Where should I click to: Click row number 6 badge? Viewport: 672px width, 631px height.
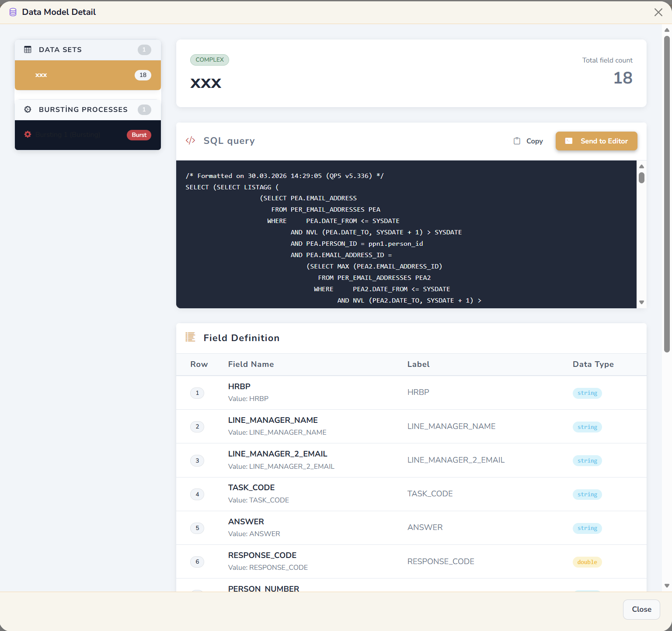197,562
